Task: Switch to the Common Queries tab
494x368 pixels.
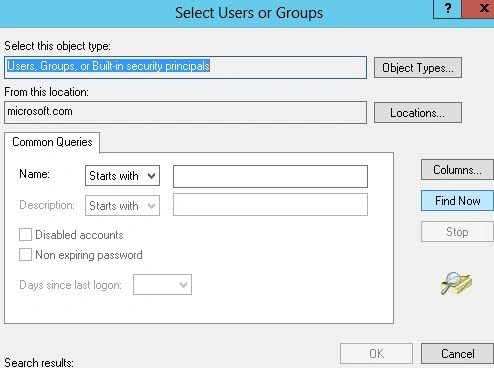Action: tap(52, 142)
